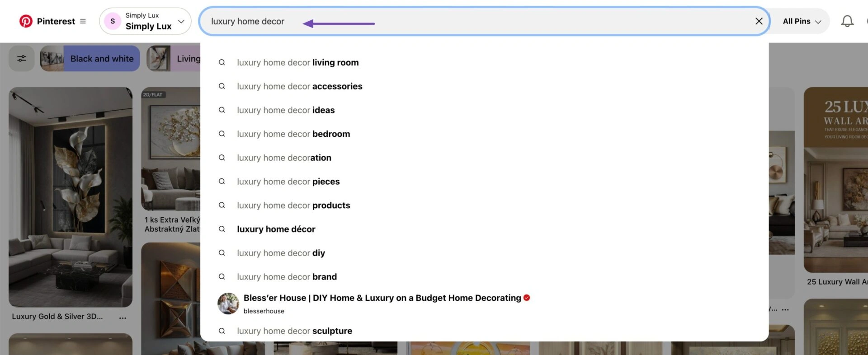Open the All Pins filter dropdown
The height and width of the screenshot is (355, 868).
[802, 21]
